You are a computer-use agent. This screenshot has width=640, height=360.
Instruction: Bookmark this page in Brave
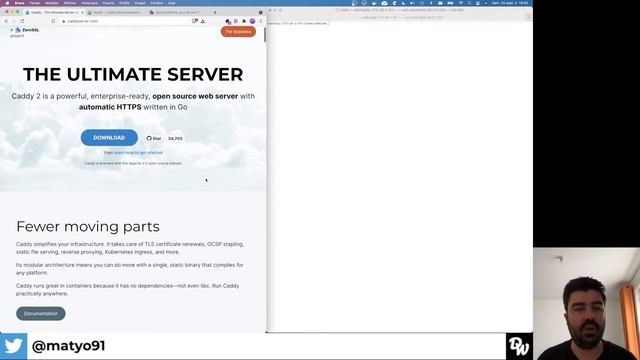[53, 21]
